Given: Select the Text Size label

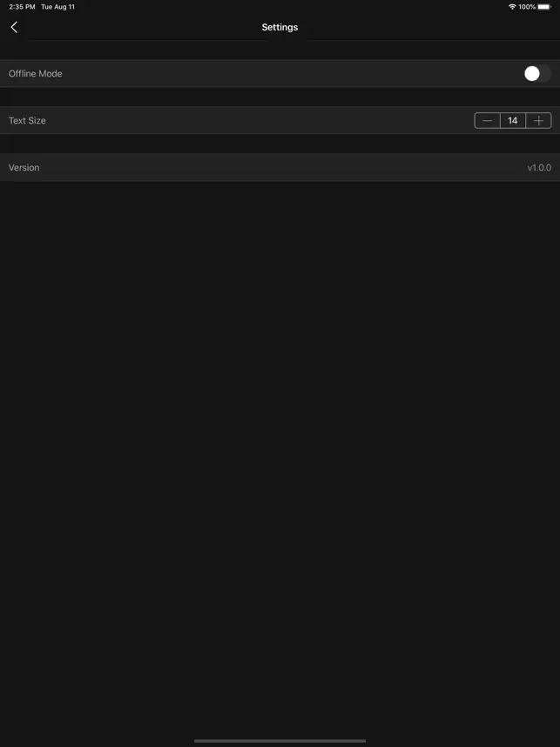Looking at the screenshot, I should (27, 120).
